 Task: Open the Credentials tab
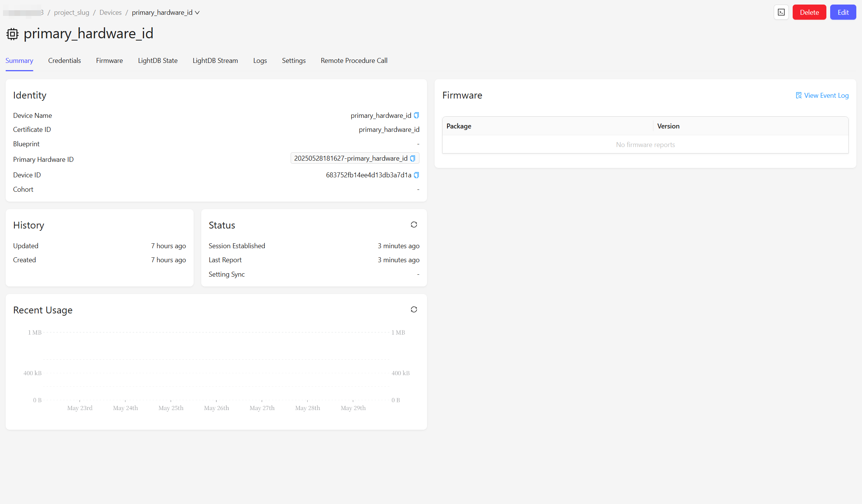64,61
